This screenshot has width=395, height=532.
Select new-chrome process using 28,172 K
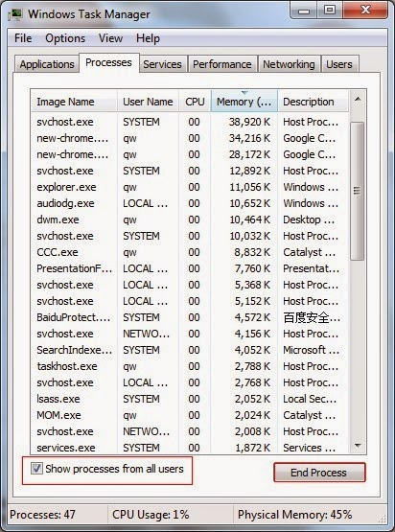[x=190, y=154]
